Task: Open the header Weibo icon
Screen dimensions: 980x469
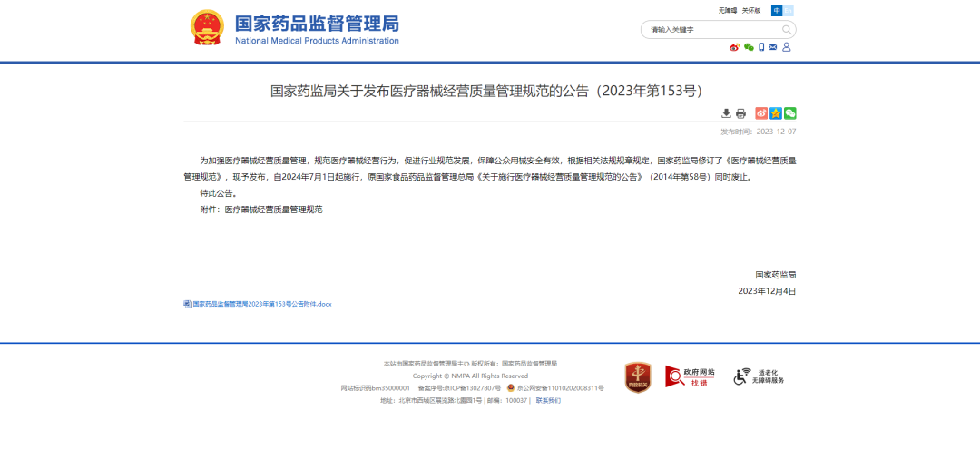Action: (x=734, y=47)
